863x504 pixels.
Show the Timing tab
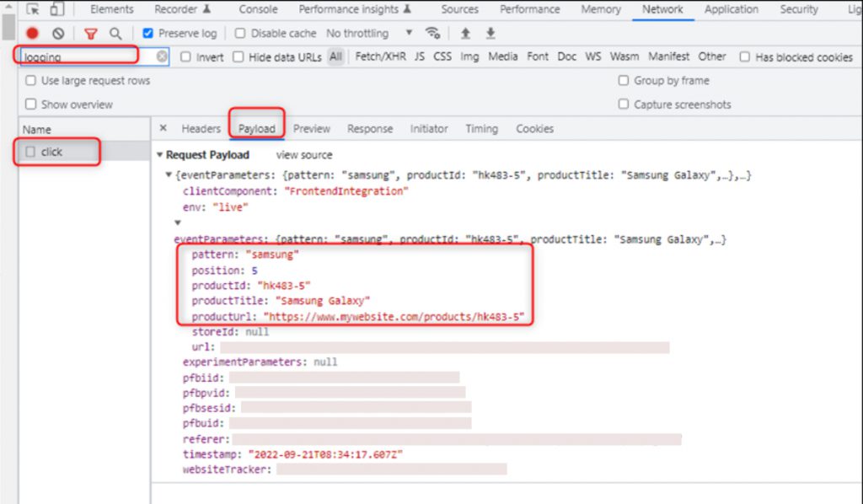tap(481, 129)
